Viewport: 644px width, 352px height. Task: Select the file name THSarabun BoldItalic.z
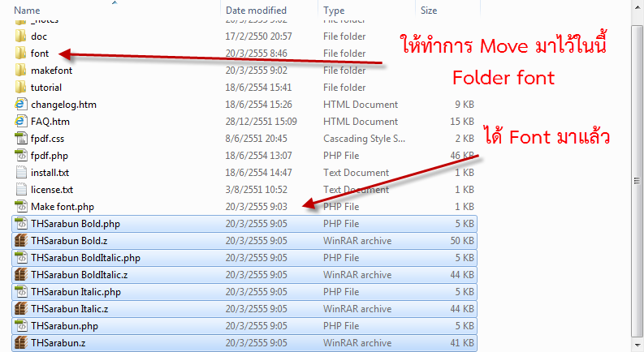(80, 274)
